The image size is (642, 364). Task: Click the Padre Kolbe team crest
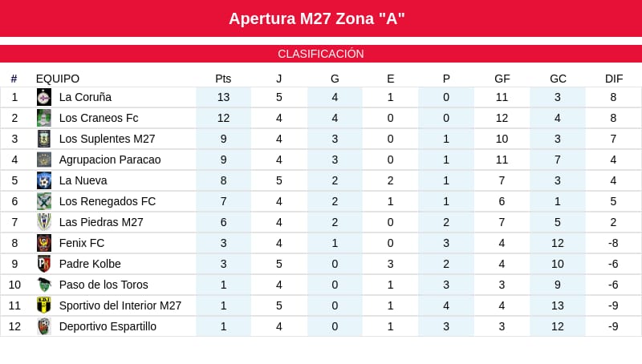[x=44, y=264]
